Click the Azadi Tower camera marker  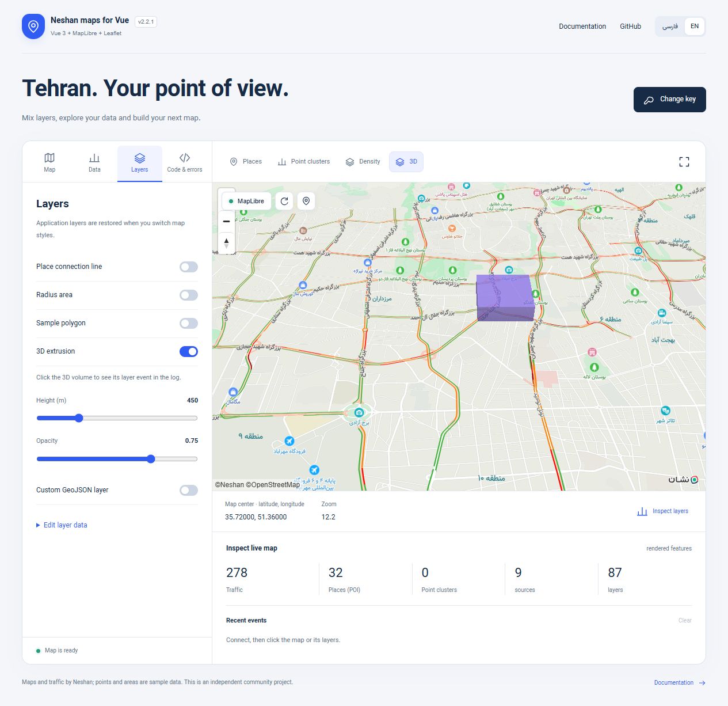coord(359,412)
